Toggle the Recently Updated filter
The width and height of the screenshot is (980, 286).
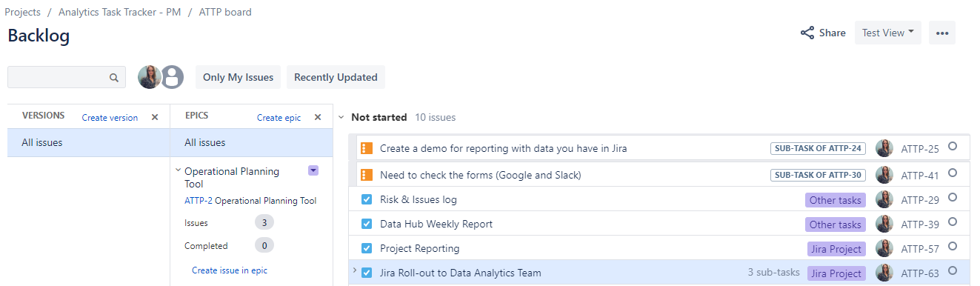[336, 77]
